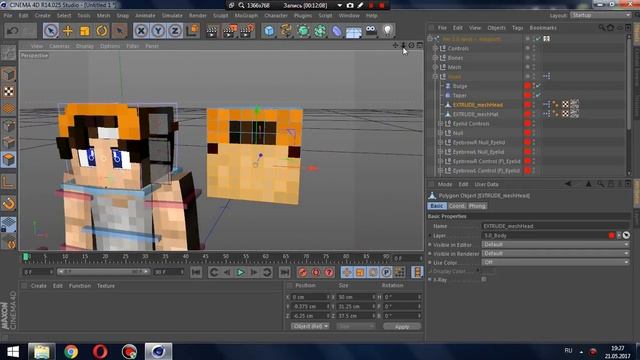Select EXTRUDE_meshHat object
This screenshot has height=360, width=640.
tap(476, 114)
